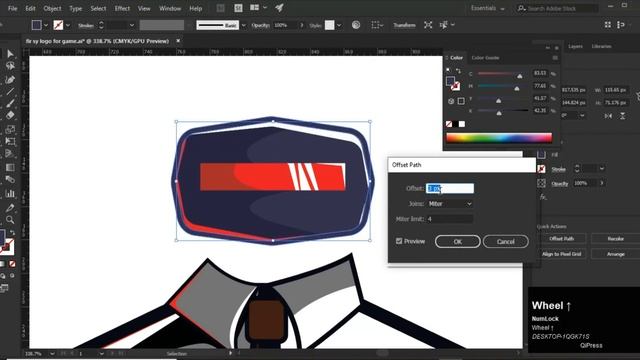Select the Free Transform tool
This screenshot has height=360, width=640.
pyautogui.click(x=10, y=142)
